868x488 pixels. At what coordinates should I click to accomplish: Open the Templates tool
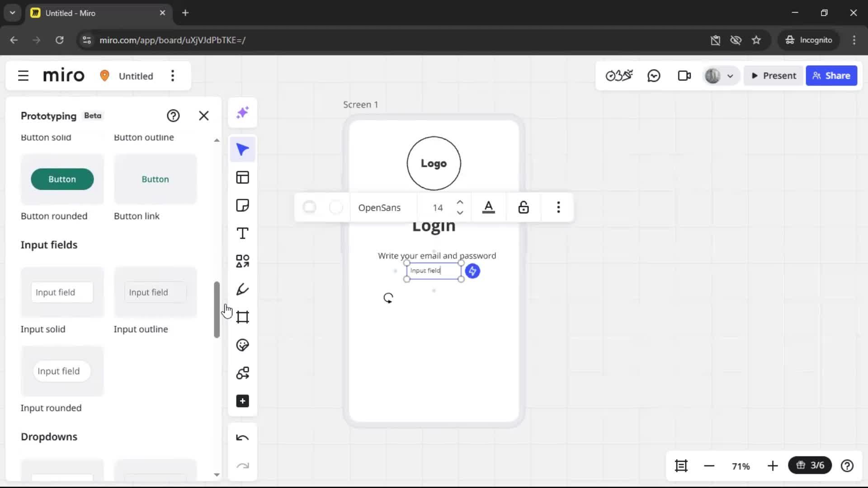243,178
